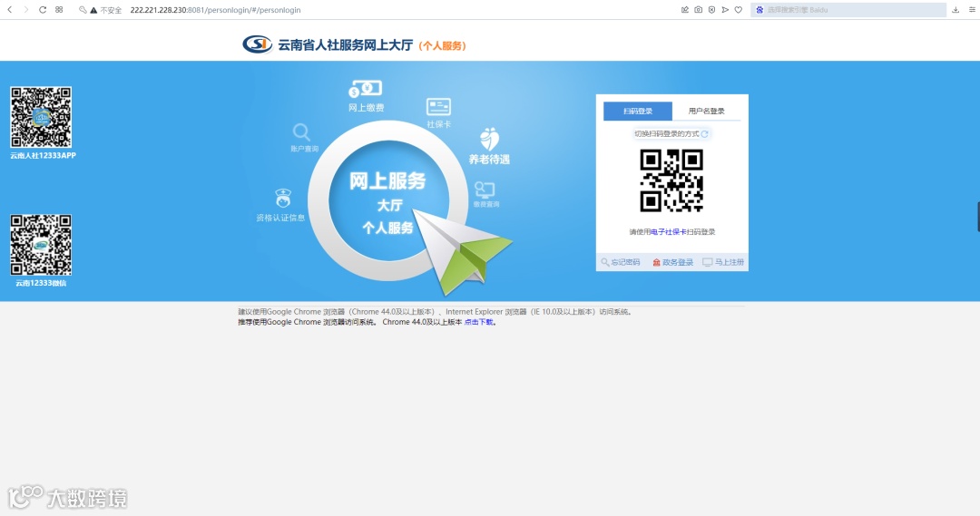Click the address bar URL

coord(215,10)
